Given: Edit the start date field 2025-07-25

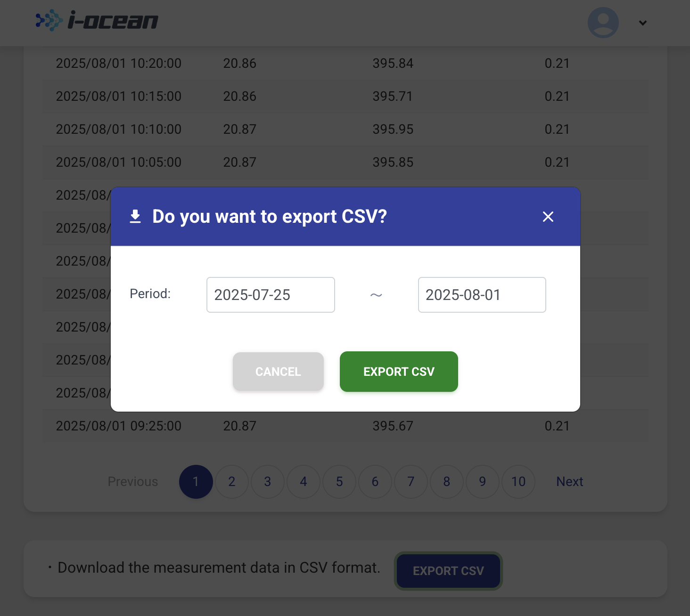Looking at the screenshot, I should coord(271,295).
